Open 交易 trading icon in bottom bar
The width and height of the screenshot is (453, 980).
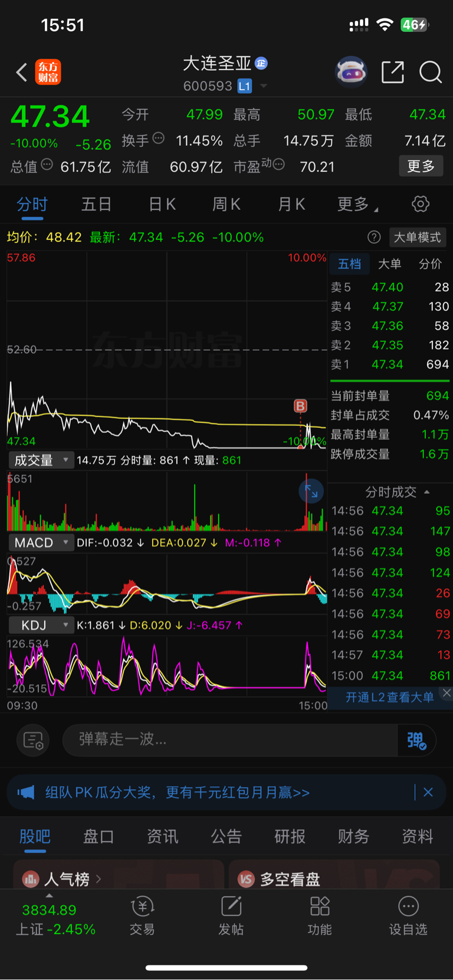pos(142,906)
